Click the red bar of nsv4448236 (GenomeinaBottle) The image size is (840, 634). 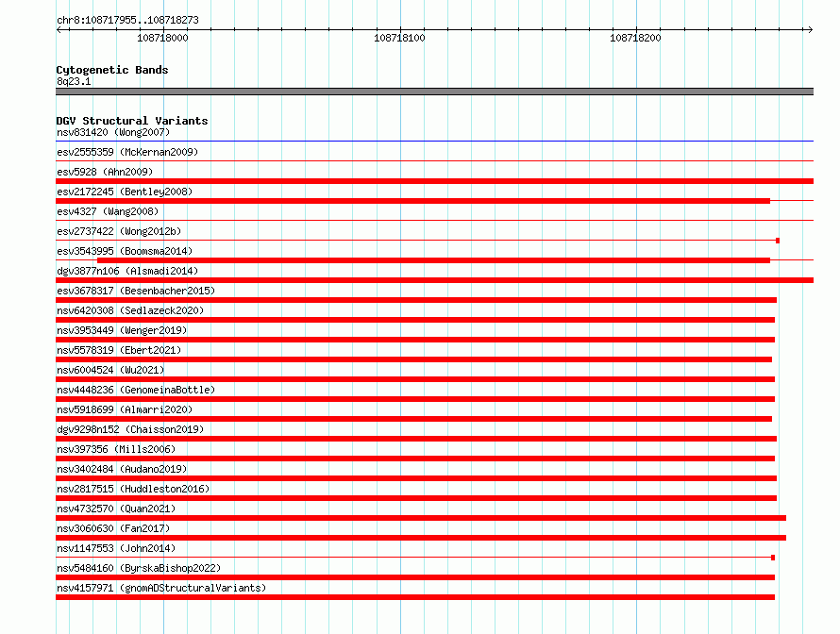(x=415, y=399)
